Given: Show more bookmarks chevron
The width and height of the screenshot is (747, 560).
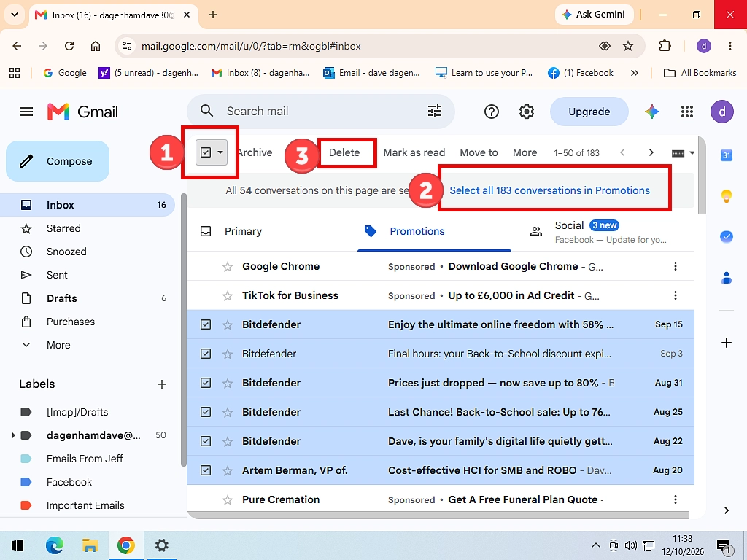Looking at the screenshot, I should point(634,73).
